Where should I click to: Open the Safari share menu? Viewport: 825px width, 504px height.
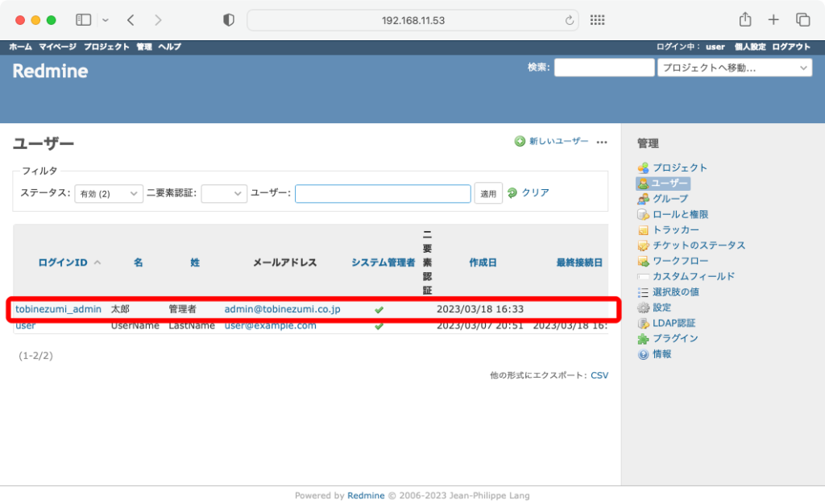click(745, 19)
